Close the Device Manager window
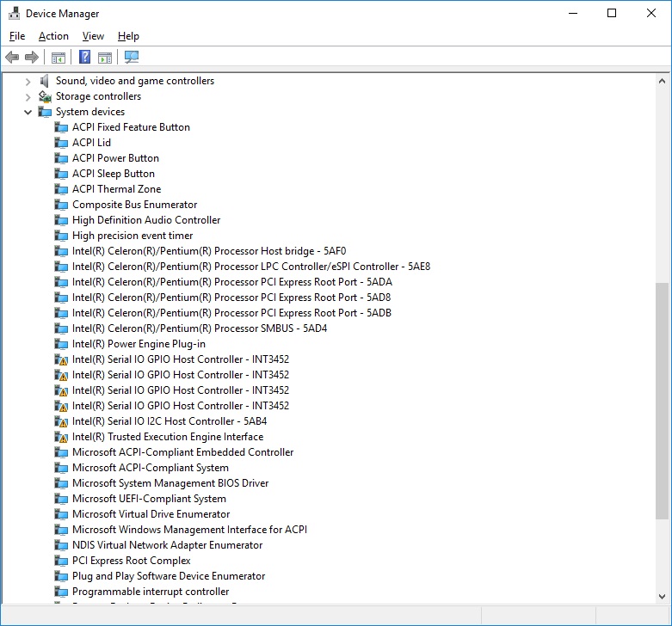672x626 pixels. [x=651, y=13]
